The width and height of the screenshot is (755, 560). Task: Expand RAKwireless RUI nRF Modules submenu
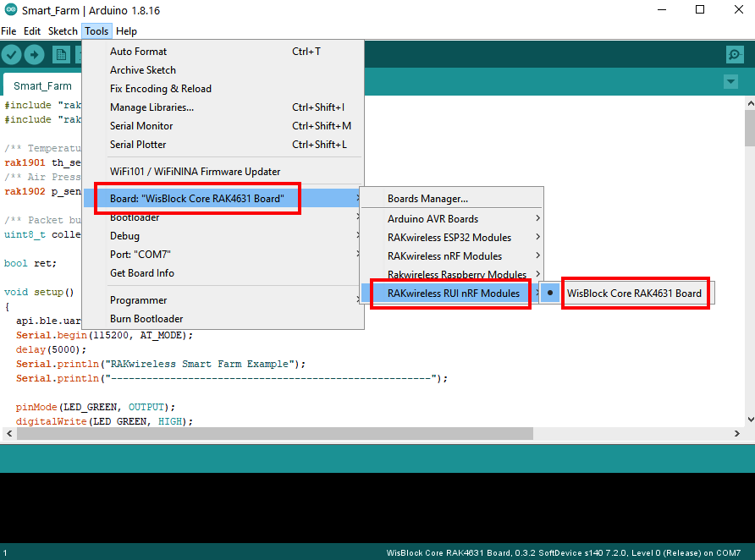[x=452, y=293]
